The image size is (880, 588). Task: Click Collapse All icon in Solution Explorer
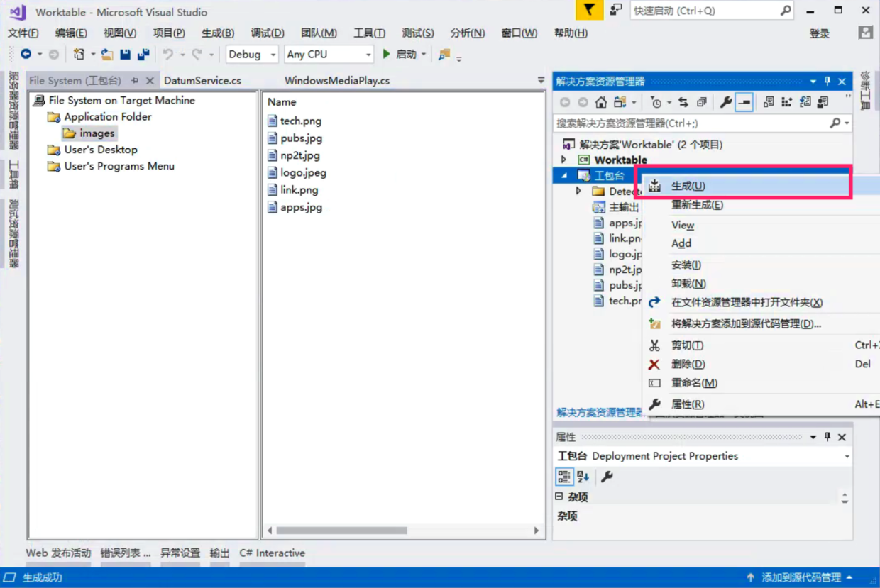701,102
